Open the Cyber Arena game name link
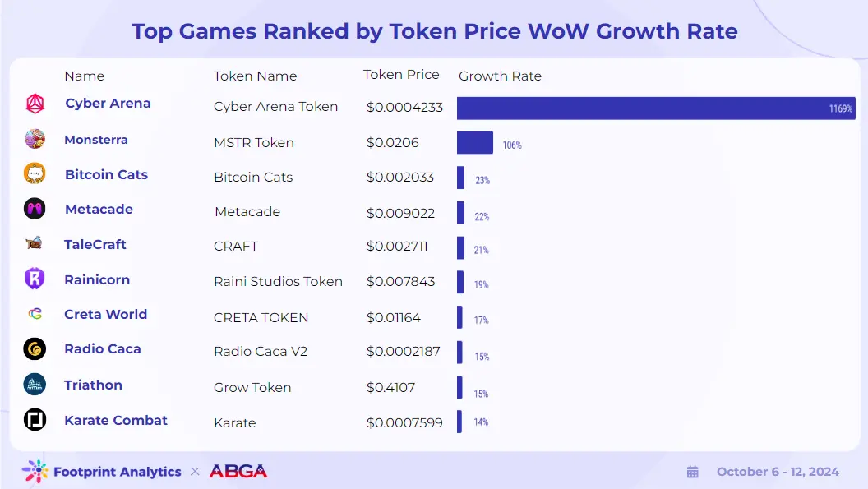This screenshot has width=868, height=489. coord(108,103)
